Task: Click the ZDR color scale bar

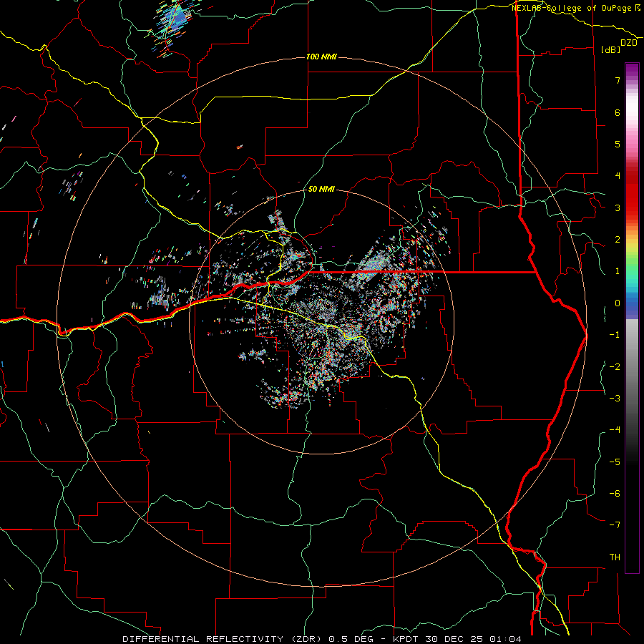Action: pos(632,318)
